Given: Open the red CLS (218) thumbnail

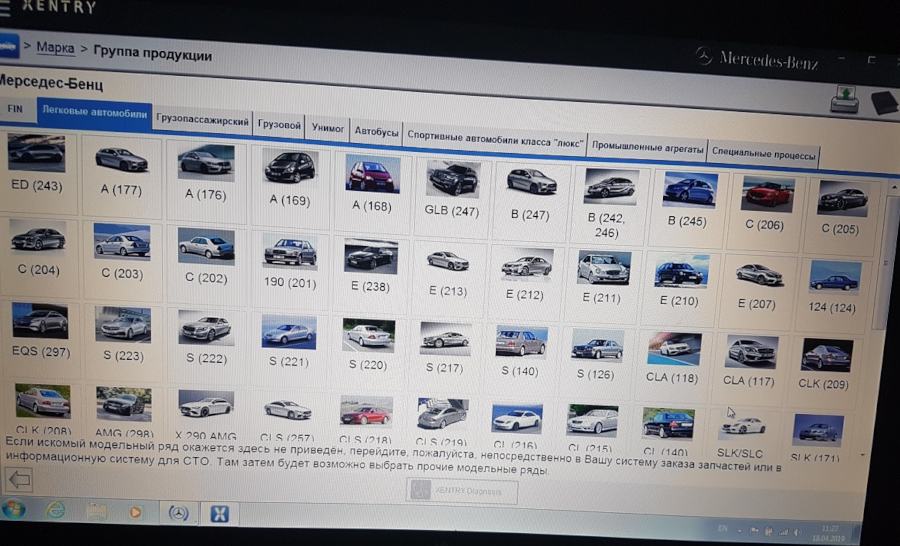Looking at the screenshot, I should (x=366, y=420).
